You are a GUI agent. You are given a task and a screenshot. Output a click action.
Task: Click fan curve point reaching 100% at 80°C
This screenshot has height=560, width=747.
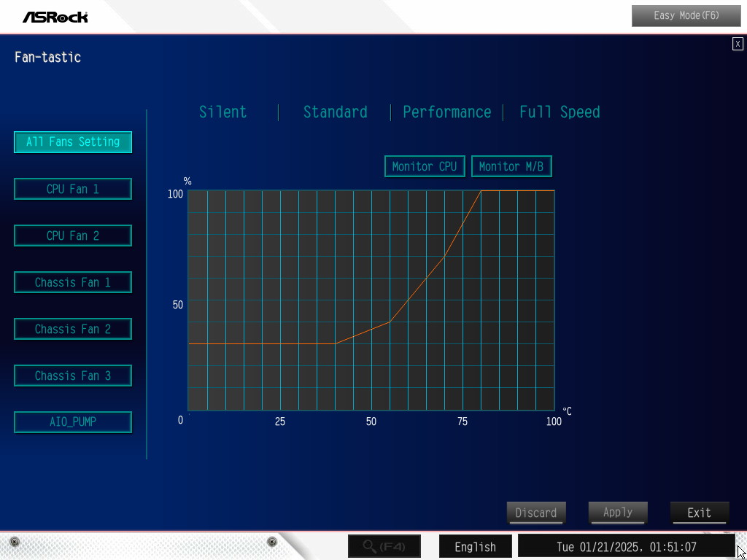[x=481, y=190]
